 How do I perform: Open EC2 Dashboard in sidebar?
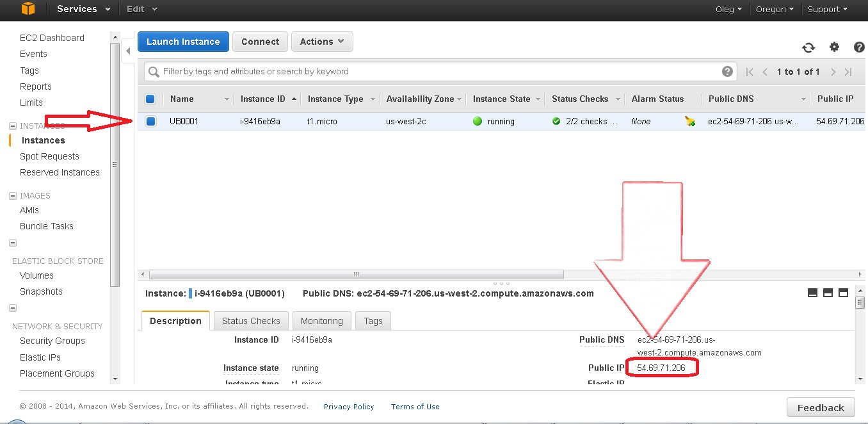52,38
